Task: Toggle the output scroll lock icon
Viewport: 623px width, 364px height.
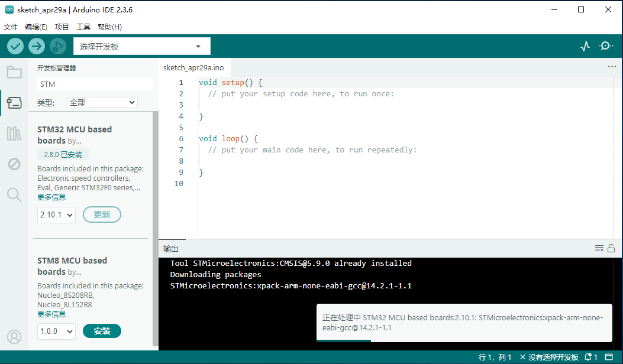Action: 611,249
